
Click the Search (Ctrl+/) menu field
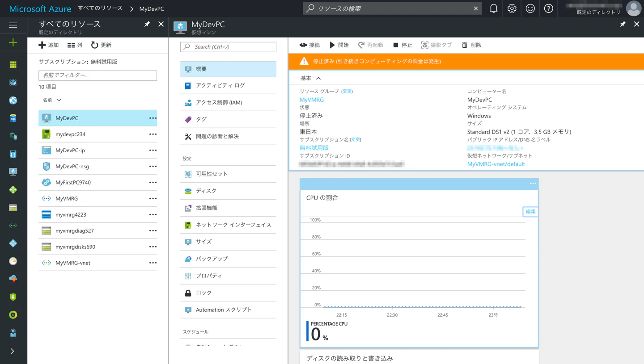[228, 47]
